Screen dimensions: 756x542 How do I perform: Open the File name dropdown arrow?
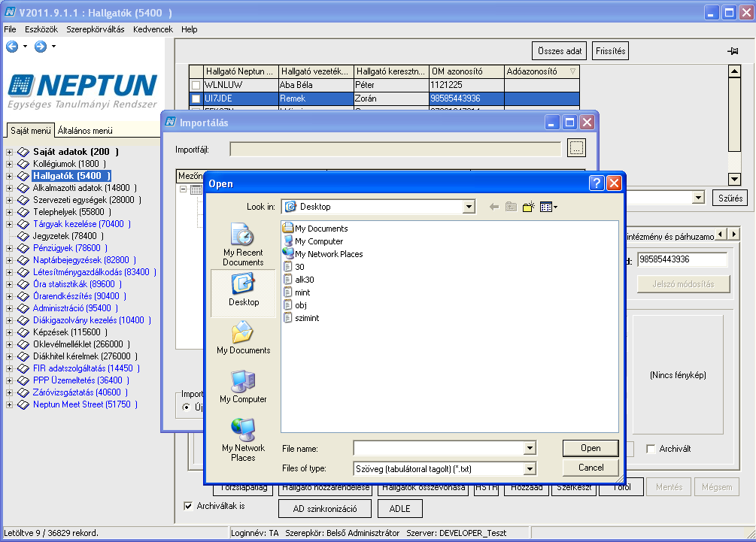[530, 449]
